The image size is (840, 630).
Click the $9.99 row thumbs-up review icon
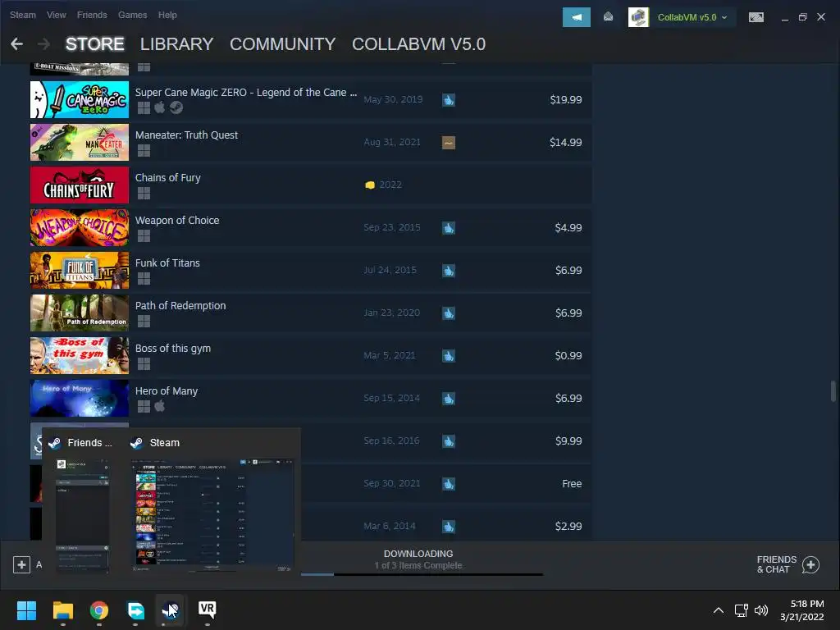click(x=449, y=441)
